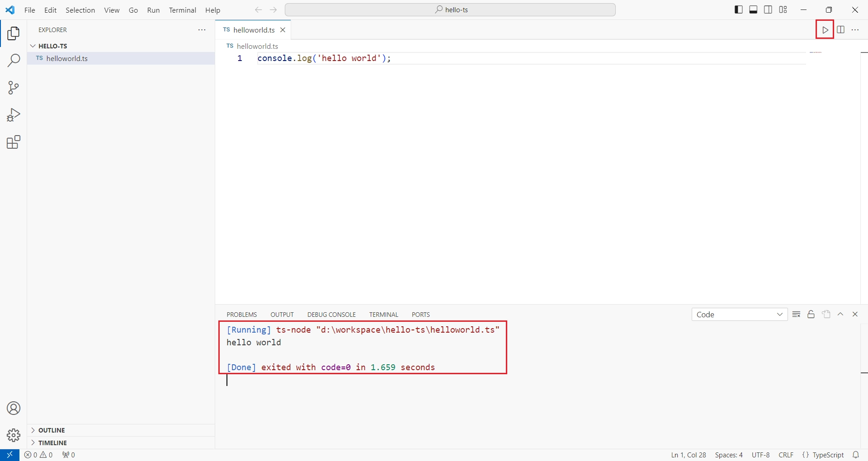
Task: Toggle the bottom panel visibility
Action: pos(753,10)
